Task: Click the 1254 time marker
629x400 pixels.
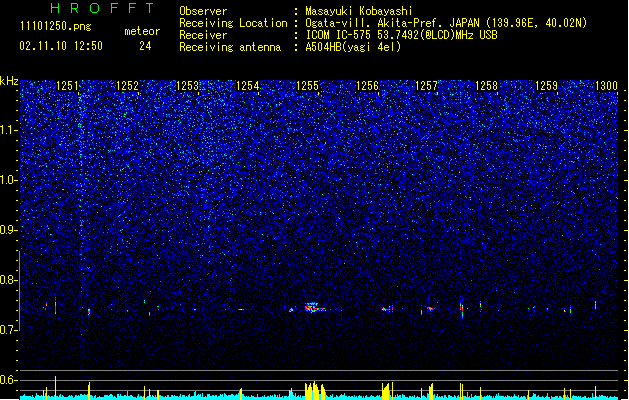Action: click(x=248, y=86)
